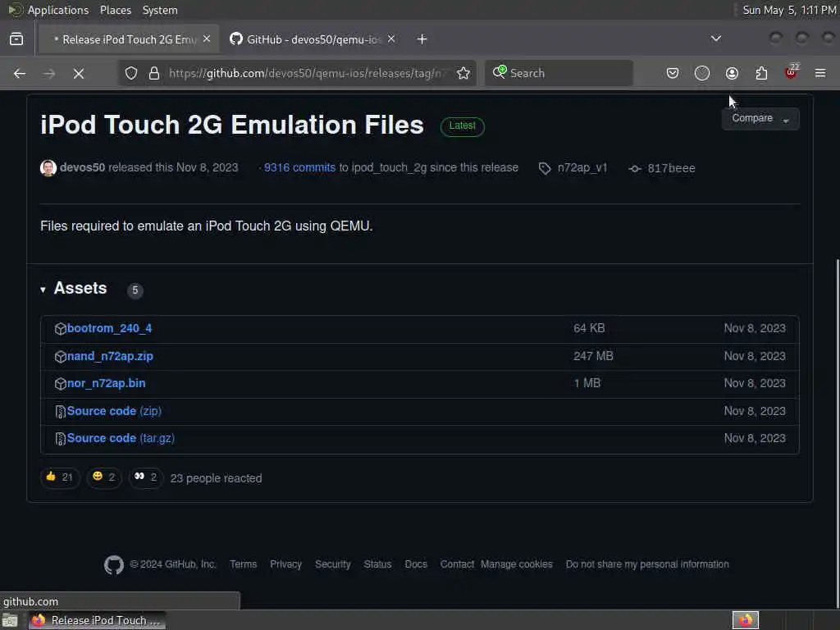Open the Places menu
Image resolution: width=840 pixels, height=630 pixels.
tap(115, 10)
